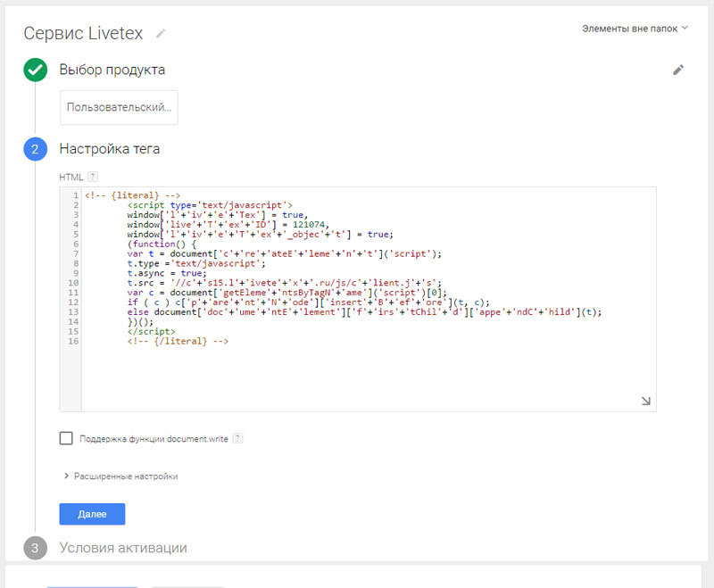Click the opening {literal} comment line
Image resolution: width=714 pixels, height=588 pixels.
point(132,195)
